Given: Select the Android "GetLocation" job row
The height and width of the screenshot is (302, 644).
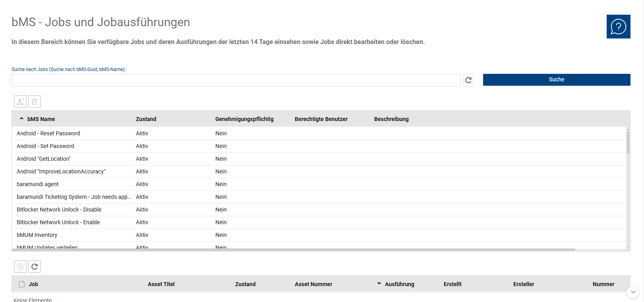Looking at the screenshot, I should click(319, 159).
